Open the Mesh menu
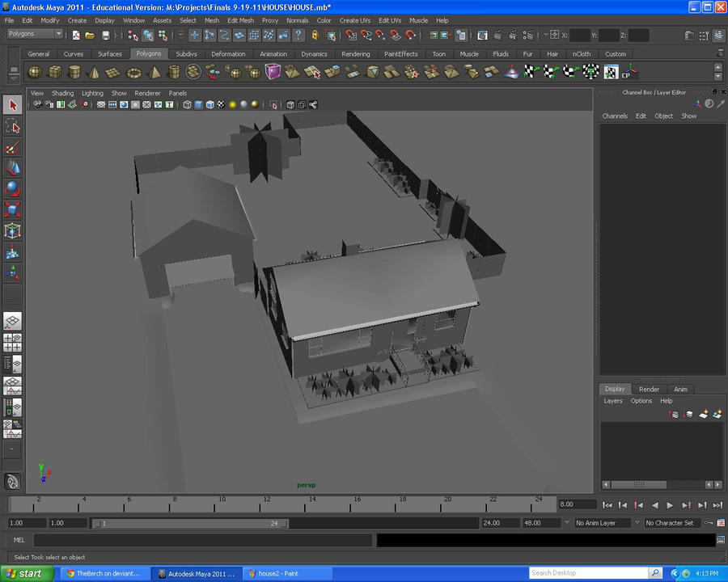The width and height of the screenshot is (728, 582). (211, 20)
